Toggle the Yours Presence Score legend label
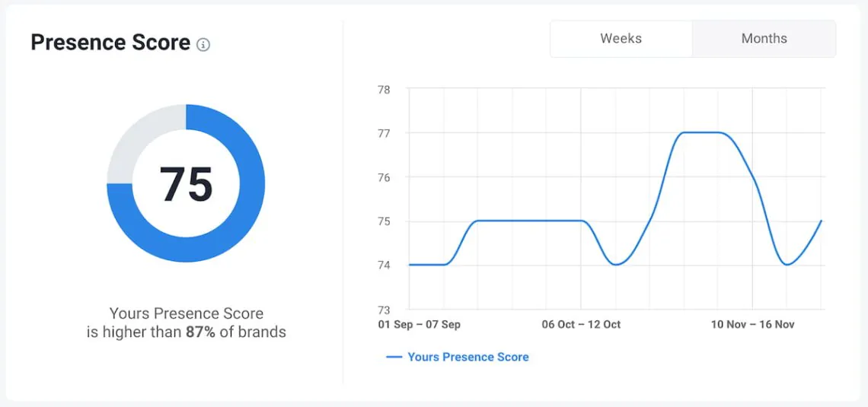The image size is (868, 407). [468, 357]
